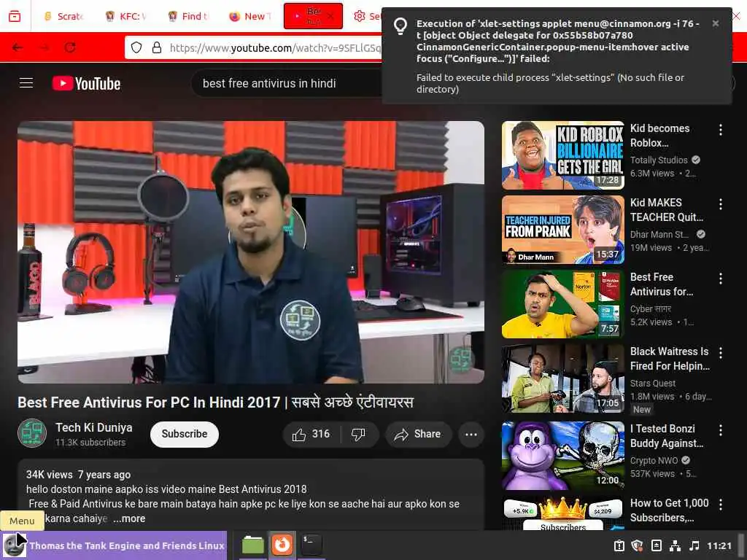Open the file manager from the panel
747x560 pixels.
[x=252, y=545]
